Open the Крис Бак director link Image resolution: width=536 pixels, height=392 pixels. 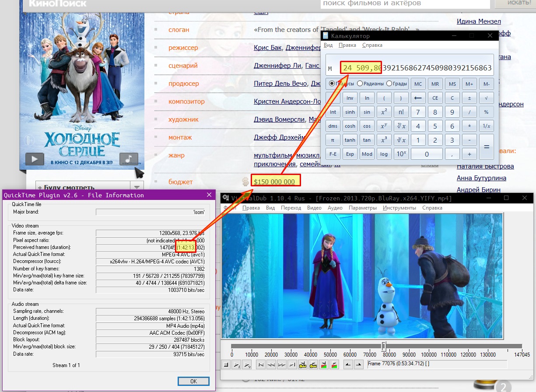pyautogui.click(x=268, y=48)
